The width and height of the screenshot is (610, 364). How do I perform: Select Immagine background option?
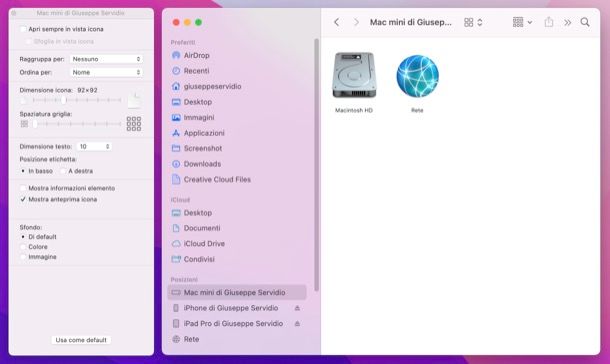click(x=23, y=257)
